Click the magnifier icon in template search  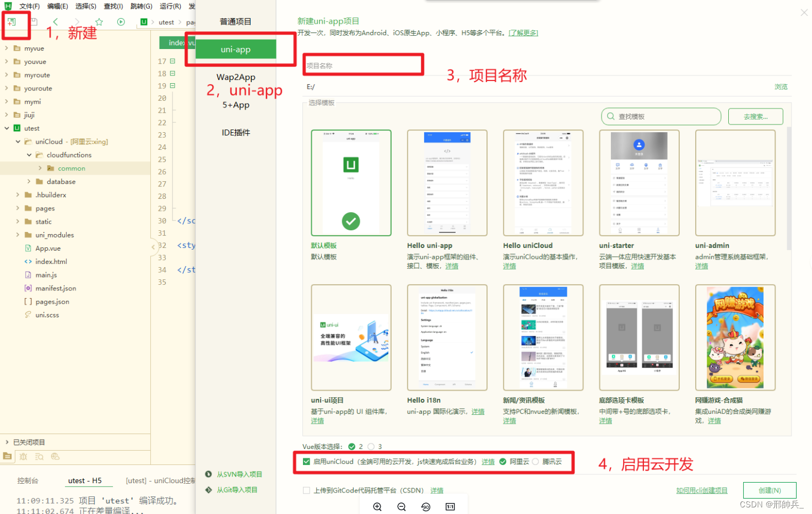point(611,116)
